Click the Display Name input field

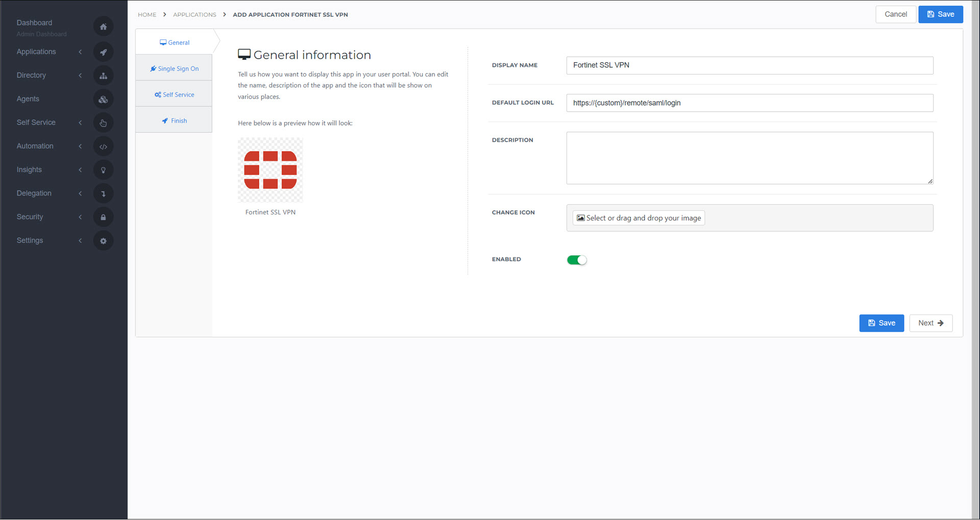[749, 65]
